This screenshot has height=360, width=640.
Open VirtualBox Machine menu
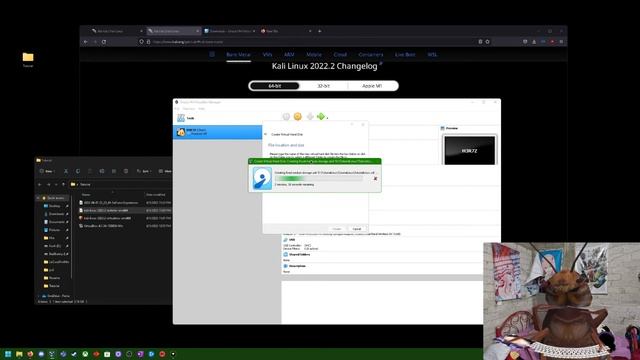click(189, 109)
